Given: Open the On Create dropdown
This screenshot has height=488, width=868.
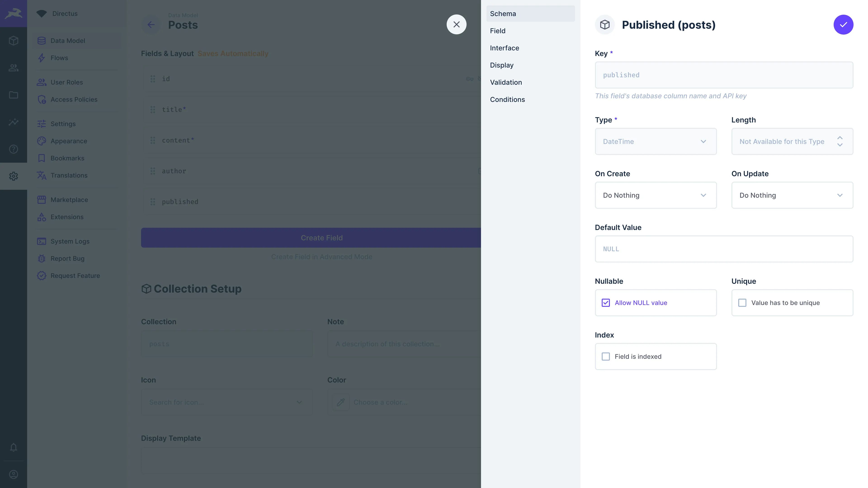Looking at the screenshot, I should point(655,195).
